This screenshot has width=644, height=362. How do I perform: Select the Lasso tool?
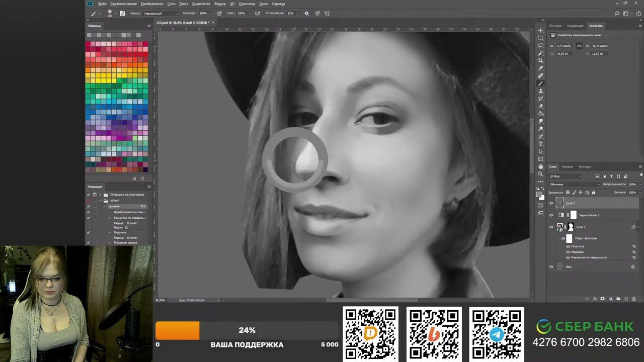pos(541,45)
